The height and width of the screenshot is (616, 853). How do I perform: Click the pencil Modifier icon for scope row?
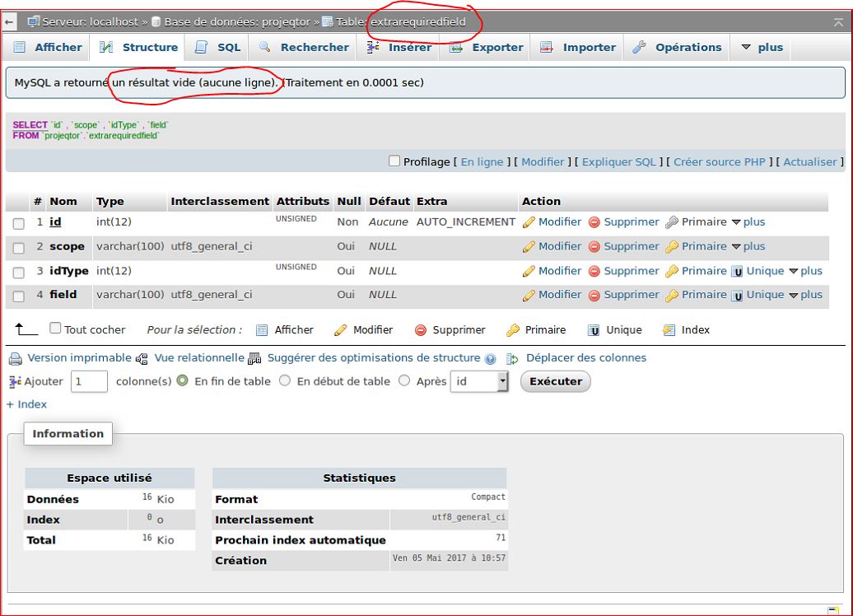click(529, 247)
